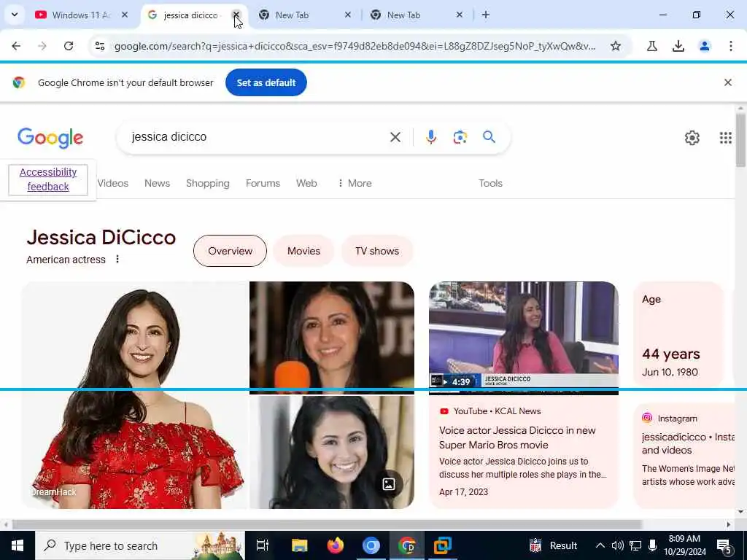This screenshot has width=747, height=560.
Task: Open the search Tools option
Action: coord(491,183)
